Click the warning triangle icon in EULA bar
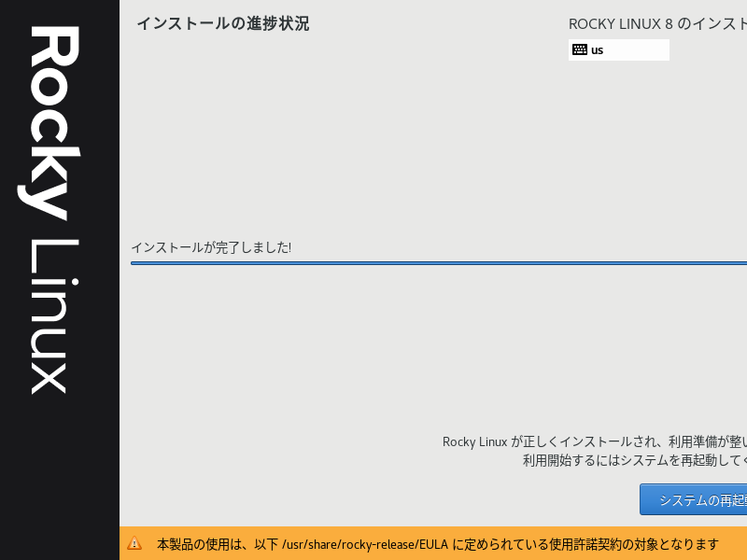The height and width of the screenshot is (560, 747). (x=134, y=543)
